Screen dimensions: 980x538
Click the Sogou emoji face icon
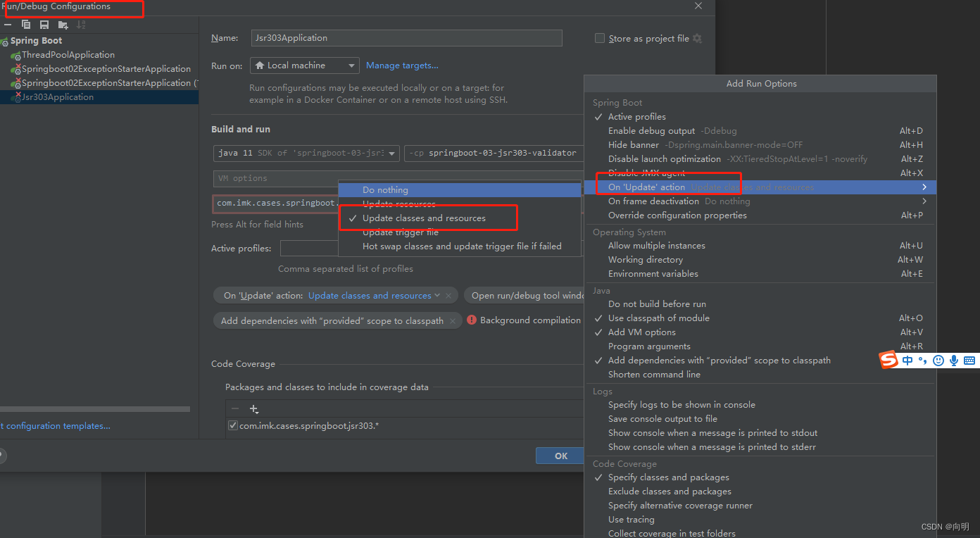click(938, 361)
